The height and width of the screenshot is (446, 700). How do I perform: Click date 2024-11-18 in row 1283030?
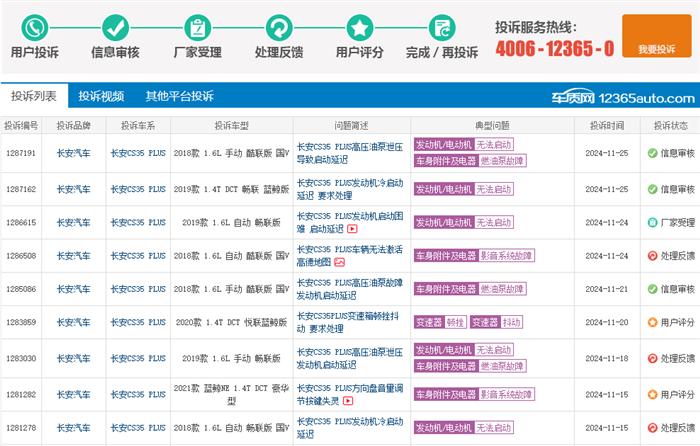tap(607, 358)
